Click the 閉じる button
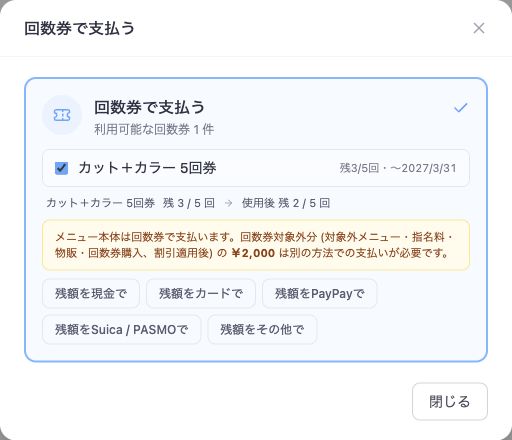The height and width of the screenshot is (440, 512). point(450,402)
